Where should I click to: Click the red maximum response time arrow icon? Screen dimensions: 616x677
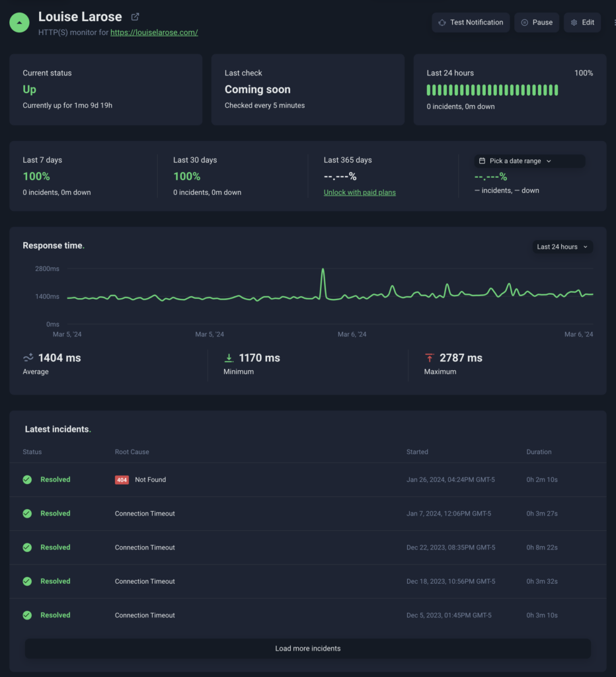pos(430,358)
